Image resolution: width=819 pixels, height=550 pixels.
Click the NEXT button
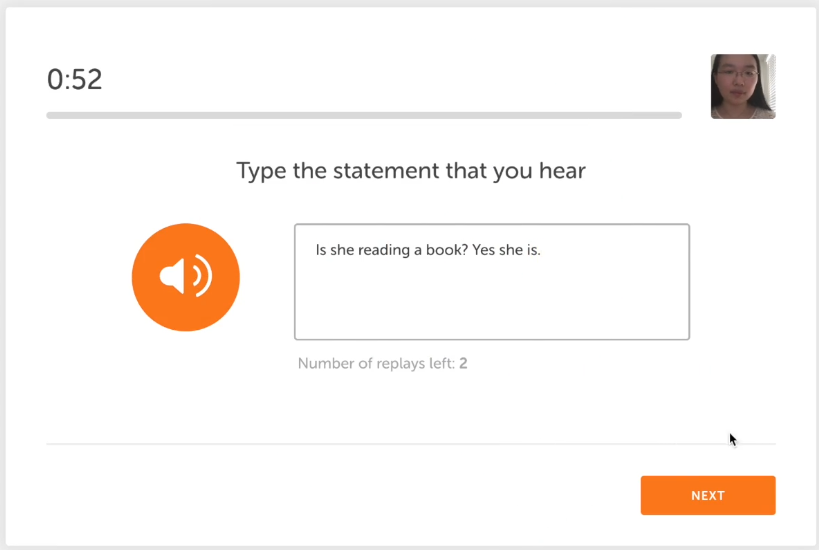pyautogui.click(x=708, y=495)
